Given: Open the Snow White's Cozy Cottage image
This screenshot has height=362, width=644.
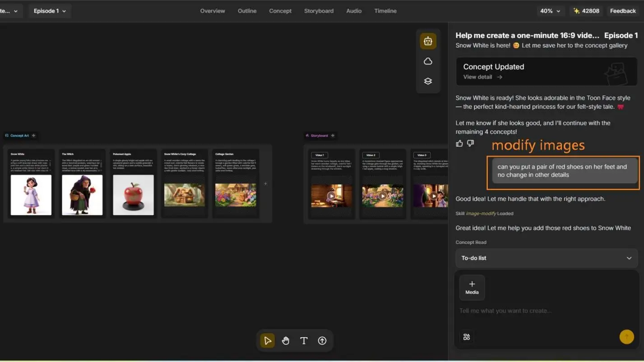Looking at the screenshot, I should point(185,195).
